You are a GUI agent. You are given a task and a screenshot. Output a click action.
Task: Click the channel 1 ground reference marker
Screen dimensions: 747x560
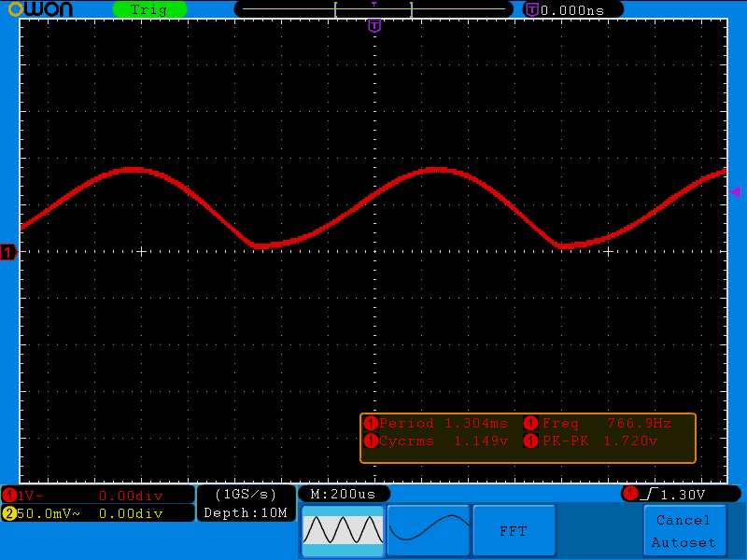9,252
